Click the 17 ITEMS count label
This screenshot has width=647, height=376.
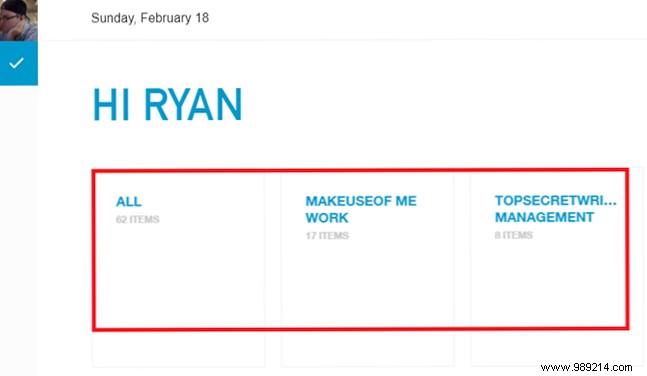pyautogui.click(x=327, y=236)
